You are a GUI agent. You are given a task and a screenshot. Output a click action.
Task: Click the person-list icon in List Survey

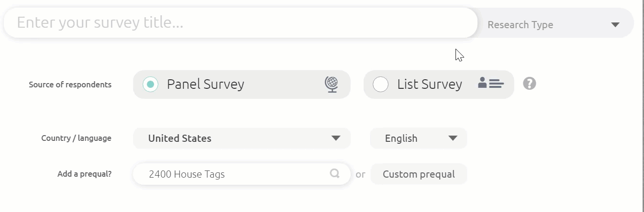pos(491,84)
